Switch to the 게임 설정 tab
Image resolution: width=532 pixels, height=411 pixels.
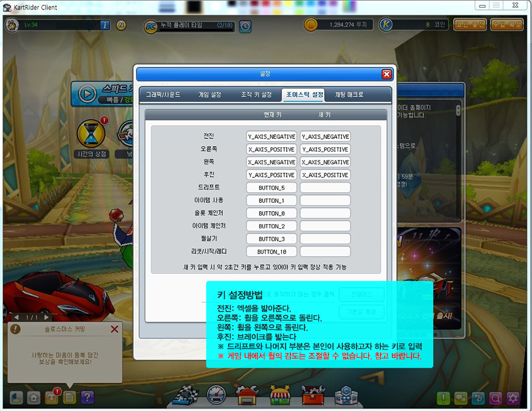210,95
